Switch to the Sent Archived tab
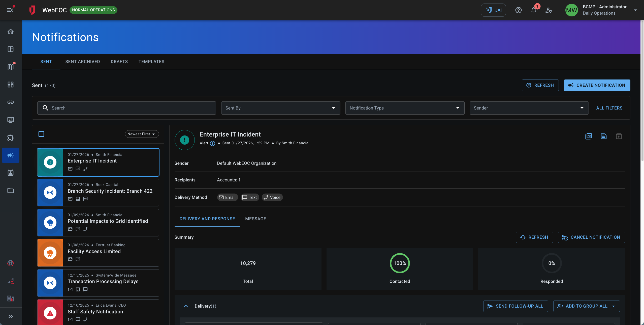 [83, 62]
